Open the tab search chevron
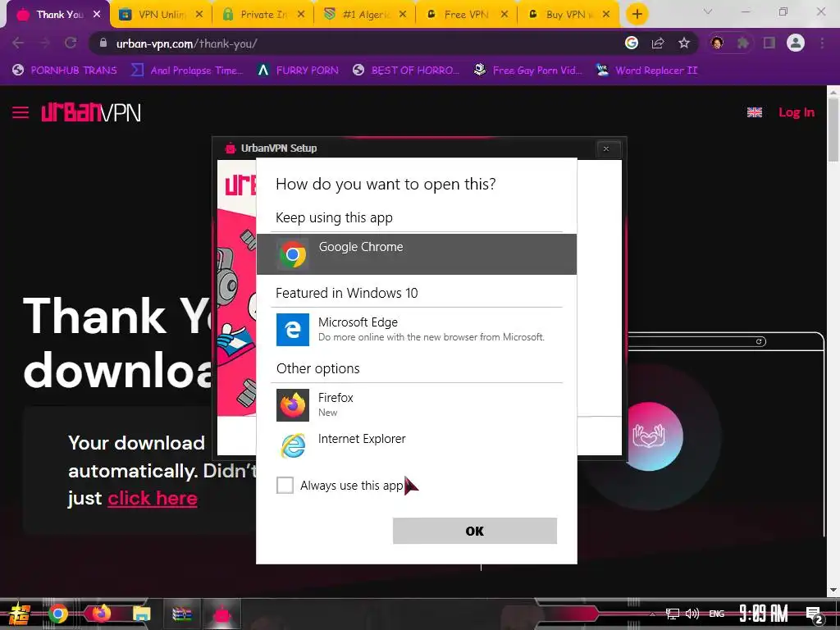The image size is (840, 630). (x=708, y=11)
